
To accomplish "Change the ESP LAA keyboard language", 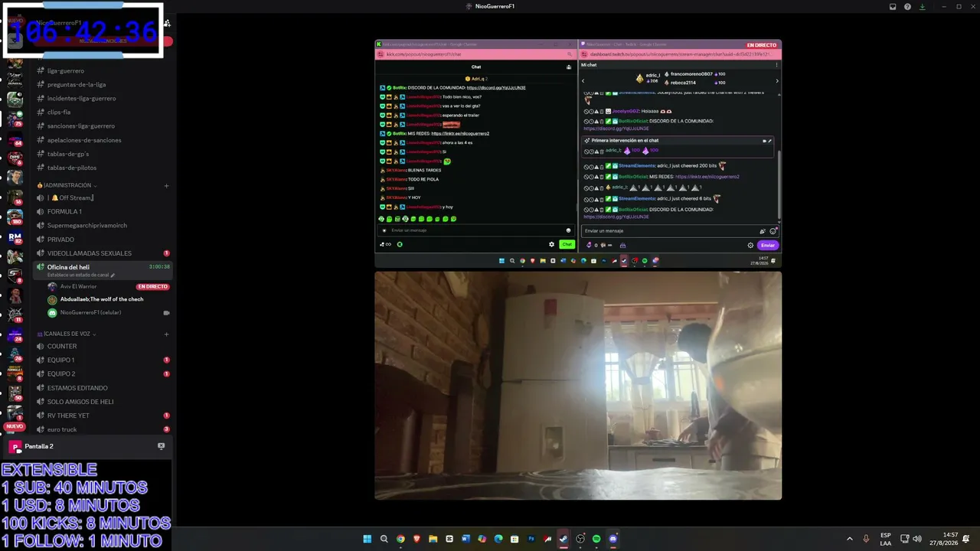I will click(886, 539).
